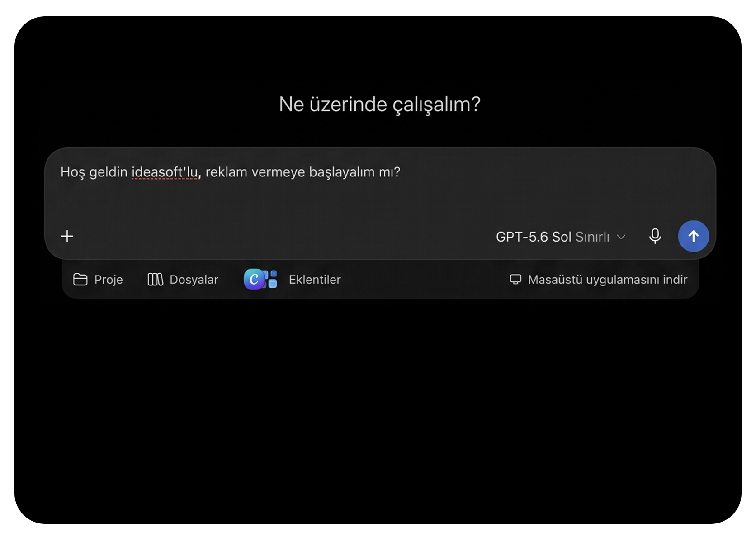Screen dimensions: 756x542
Task: Click the Proje folder icon
Action: 80,280
